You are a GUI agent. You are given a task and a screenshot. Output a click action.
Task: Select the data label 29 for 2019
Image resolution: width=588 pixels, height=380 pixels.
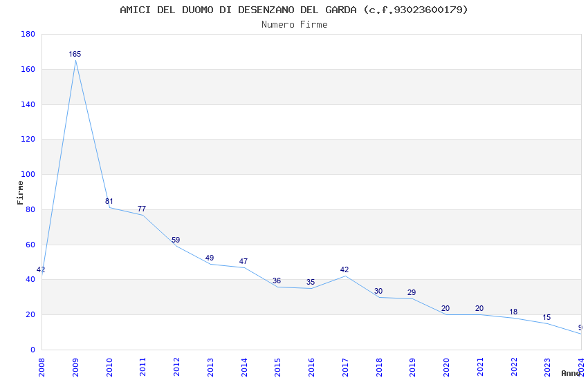tap(412, 292)
